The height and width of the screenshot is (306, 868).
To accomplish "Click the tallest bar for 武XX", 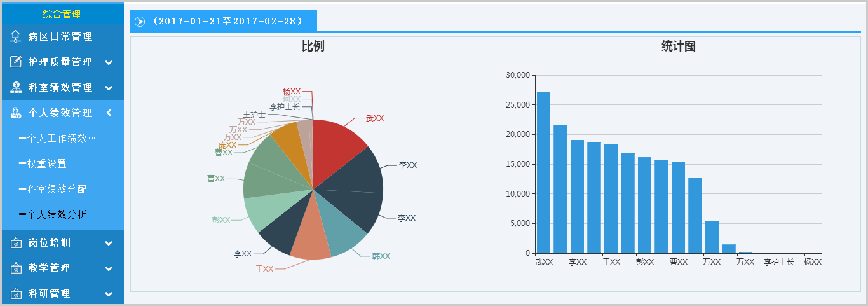I will 543,172.
